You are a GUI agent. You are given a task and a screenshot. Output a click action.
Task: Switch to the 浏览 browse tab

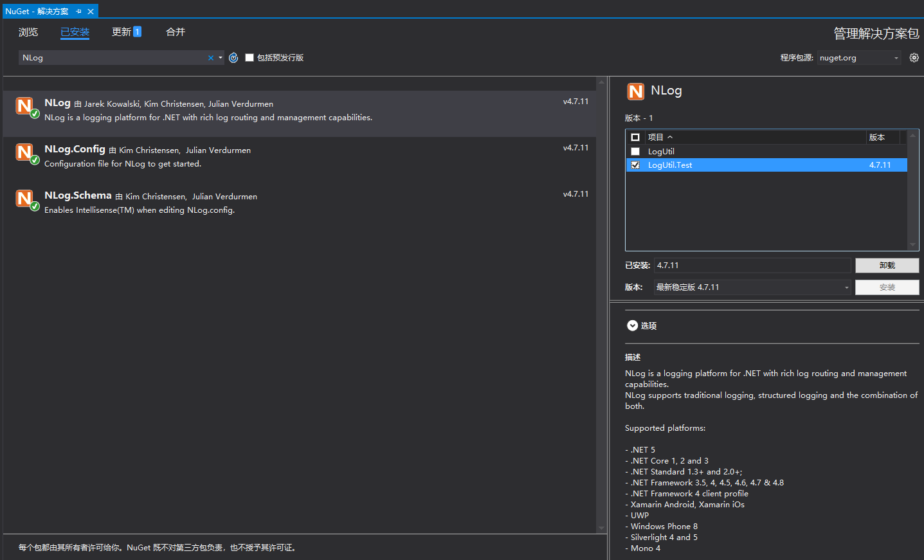tap(28, 32)
